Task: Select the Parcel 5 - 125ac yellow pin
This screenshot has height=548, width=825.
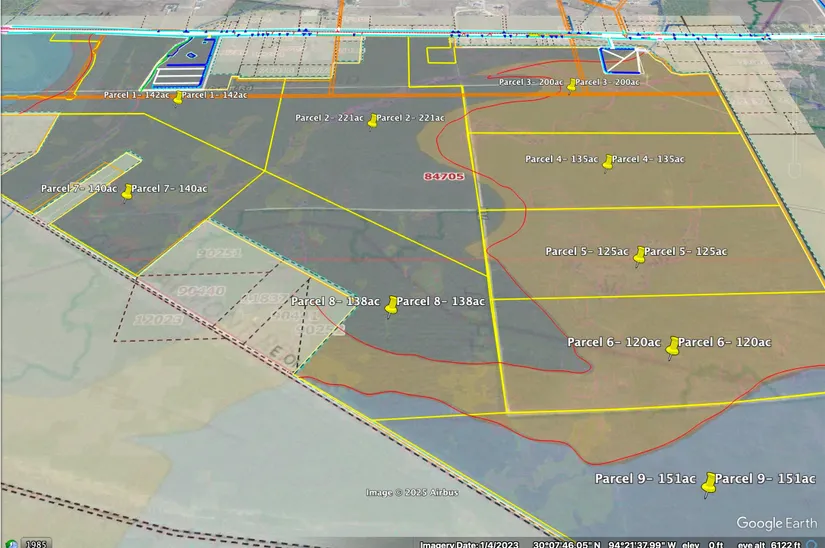Action: point(639,254)
